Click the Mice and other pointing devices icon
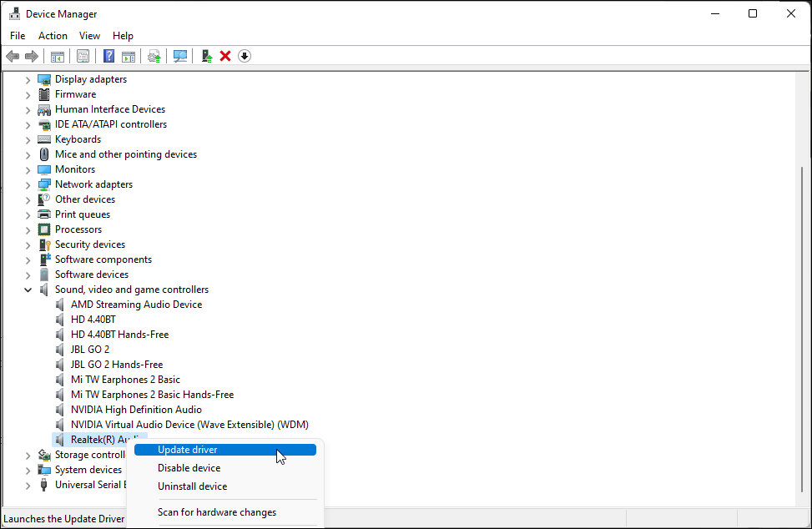Screen dimensions: 812x529 44,154
